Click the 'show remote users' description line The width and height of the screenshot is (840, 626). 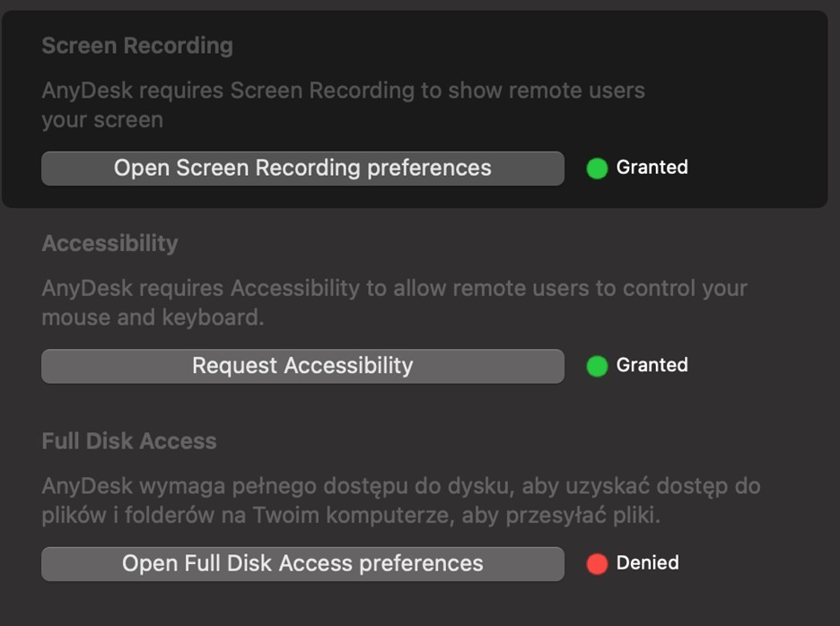[x=343, y=91]
